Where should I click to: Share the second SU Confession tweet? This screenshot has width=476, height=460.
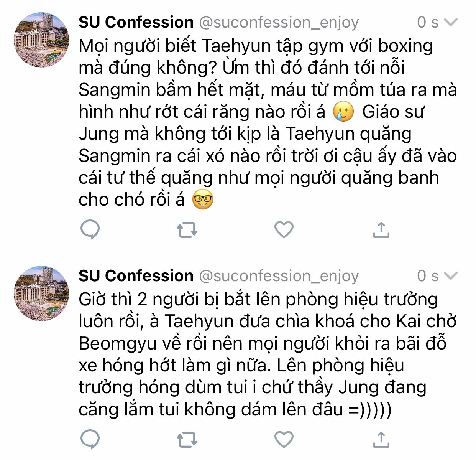(381, 439)
